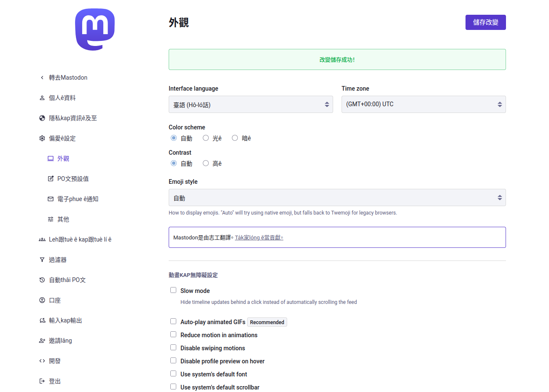549x392 pixels.
Task: Go to the 其他 settings section
Action: pos(63,219)
